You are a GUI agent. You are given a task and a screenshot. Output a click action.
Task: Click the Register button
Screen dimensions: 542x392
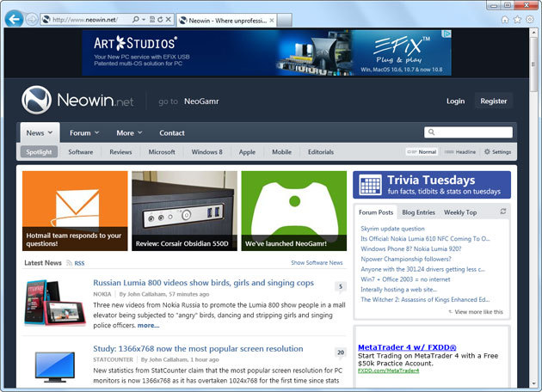pyautogui.click(x=494, y=101)
